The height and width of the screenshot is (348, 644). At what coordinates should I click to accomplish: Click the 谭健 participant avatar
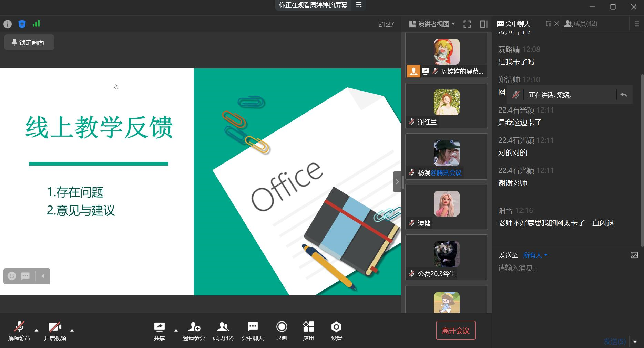click(447, 203)
